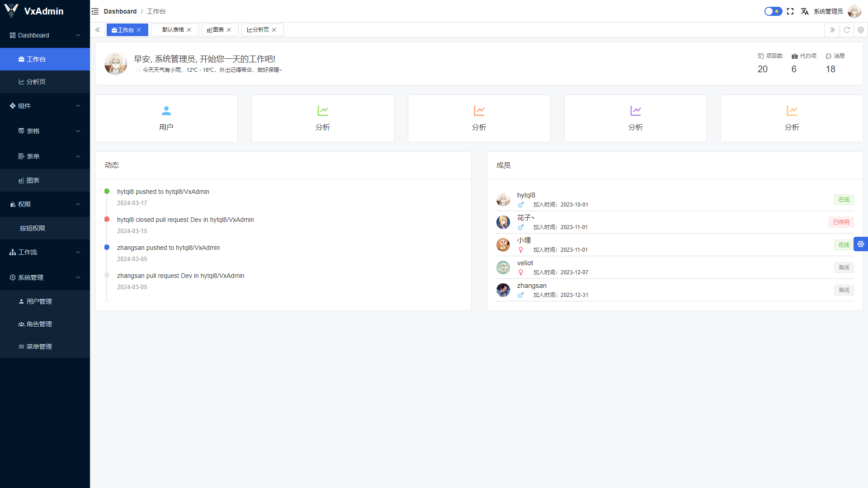Open 分析页 in the sidebar menu
Viewport: 868px width, 488px height.
click(36, 82)
